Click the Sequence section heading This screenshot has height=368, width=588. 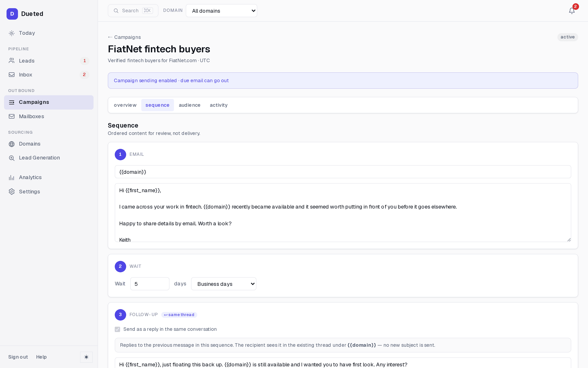tap(123, 126)
